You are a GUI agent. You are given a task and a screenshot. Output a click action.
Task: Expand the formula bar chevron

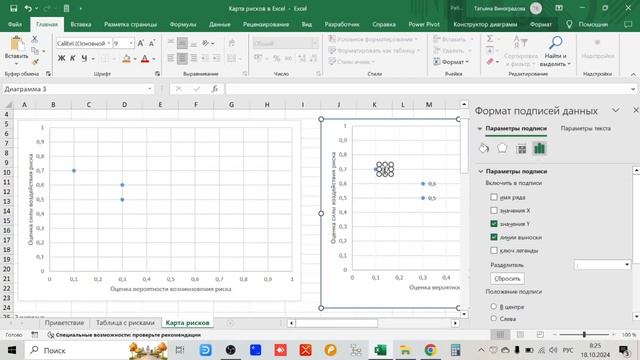pyautogui.click(x=633, y=89)
